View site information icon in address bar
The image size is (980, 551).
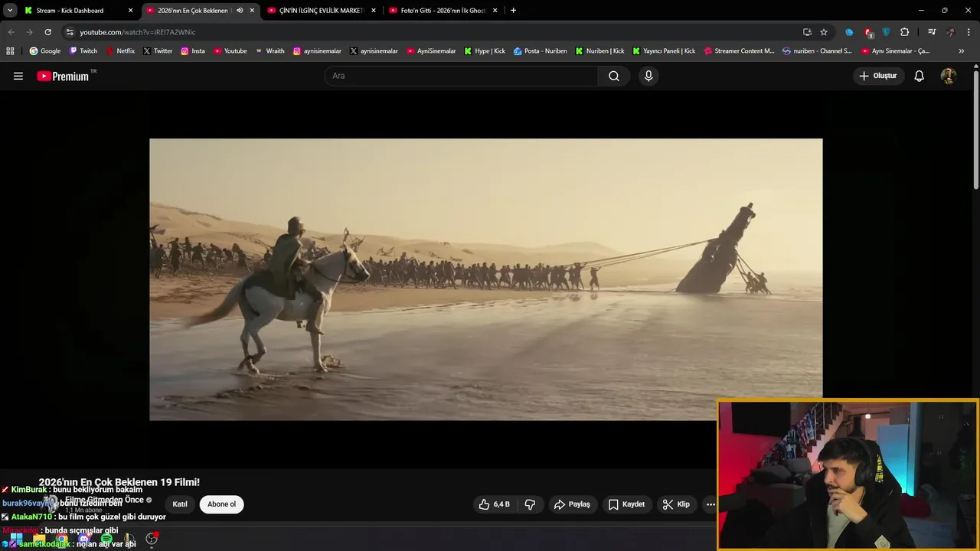(x=70, y=32)
